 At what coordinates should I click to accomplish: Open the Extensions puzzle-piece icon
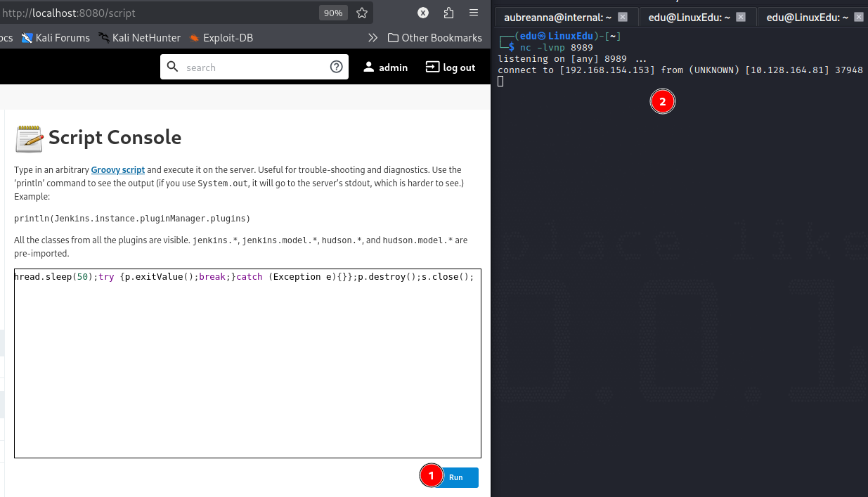point(449,13)
